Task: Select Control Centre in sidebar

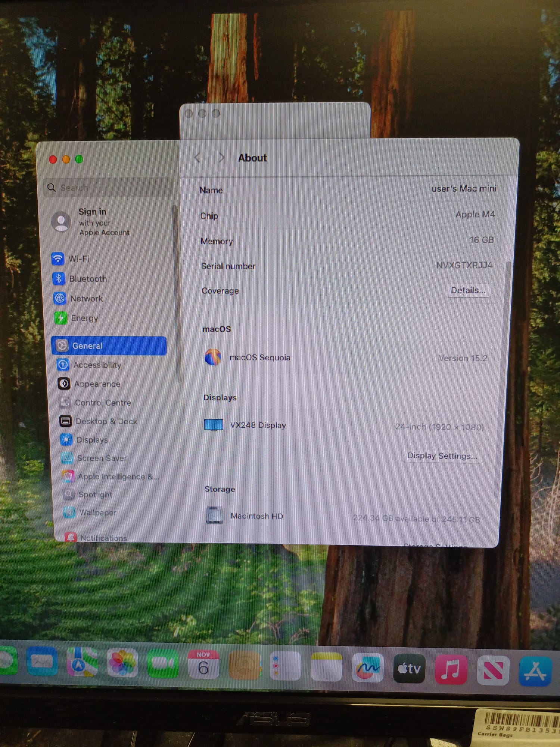Action: 103,403
